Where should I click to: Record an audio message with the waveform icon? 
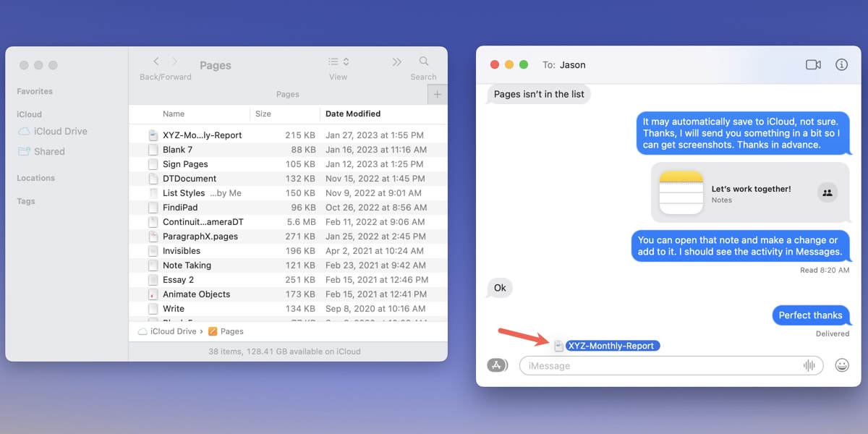coord(808,365)
